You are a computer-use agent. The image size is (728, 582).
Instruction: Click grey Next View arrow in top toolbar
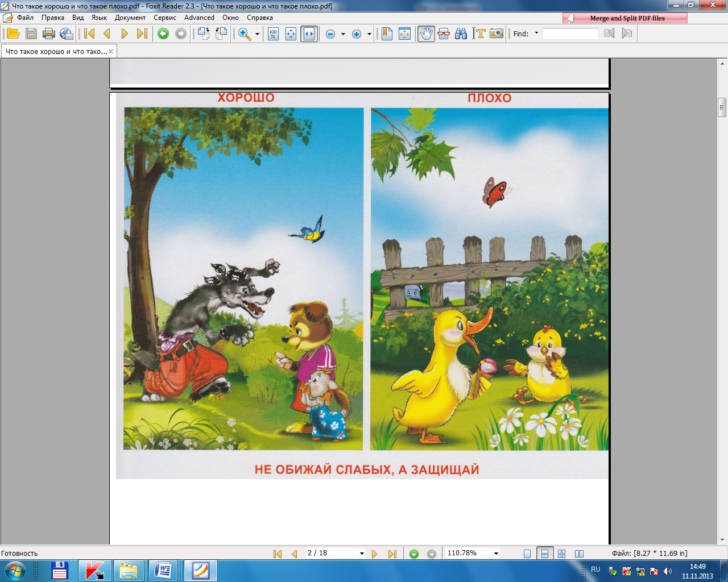pyautogui.click(x=181, y=34)
